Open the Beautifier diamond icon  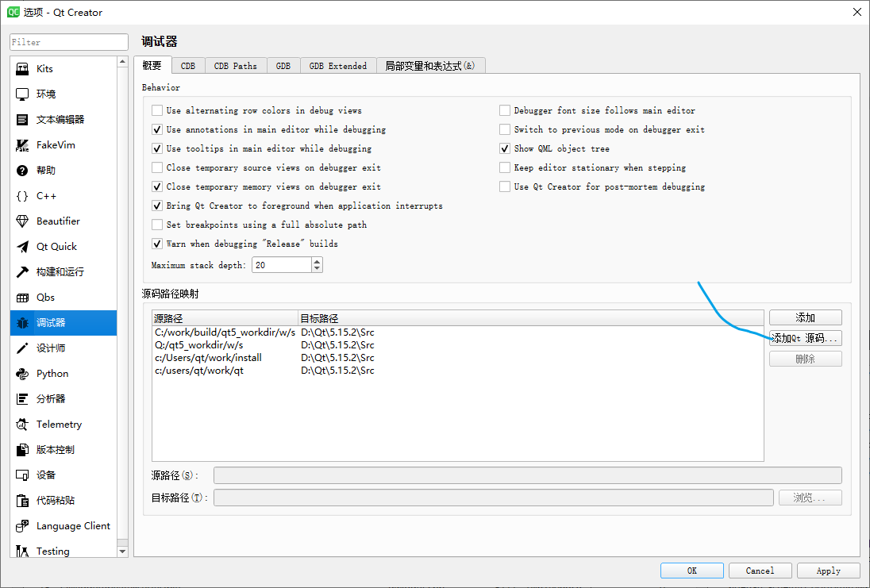pos(22,221)
